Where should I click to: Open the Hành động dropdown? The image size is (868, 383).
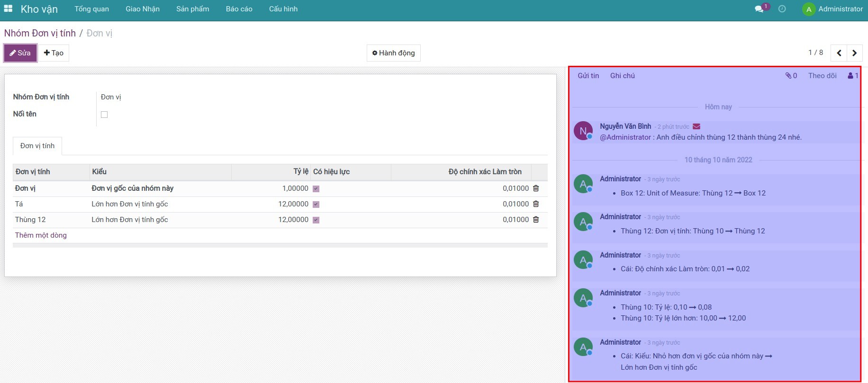click(x=393, y=53)
